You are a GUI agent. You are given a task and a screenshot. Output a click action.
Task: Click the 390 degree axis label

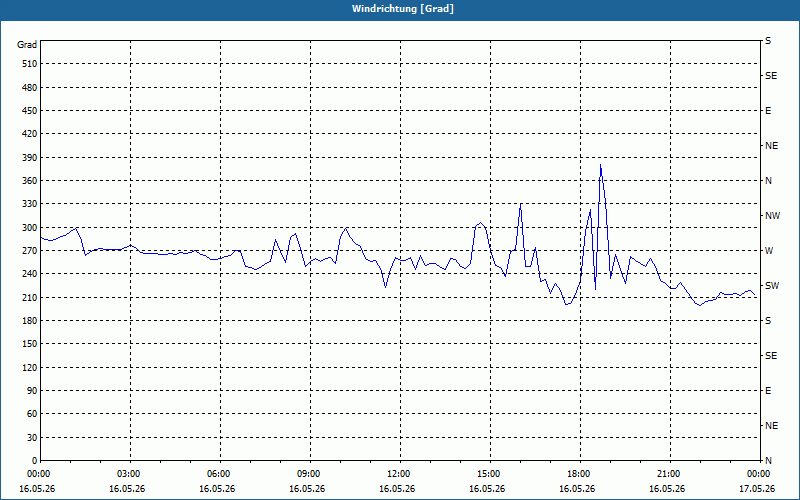pos(29,157)
